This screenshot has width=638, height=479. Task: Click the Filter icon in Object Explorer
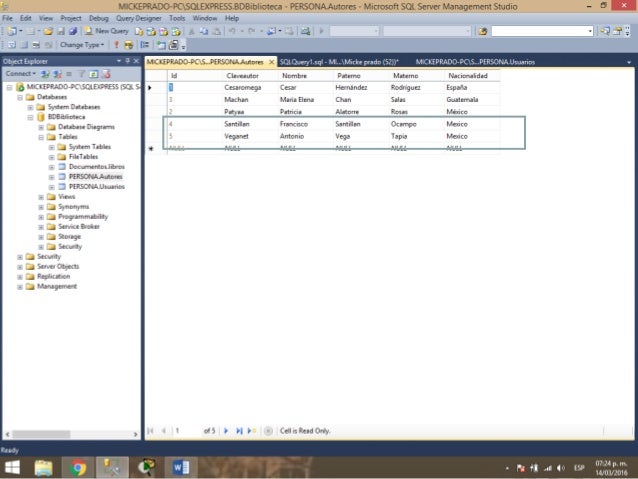tap(82, 74)
